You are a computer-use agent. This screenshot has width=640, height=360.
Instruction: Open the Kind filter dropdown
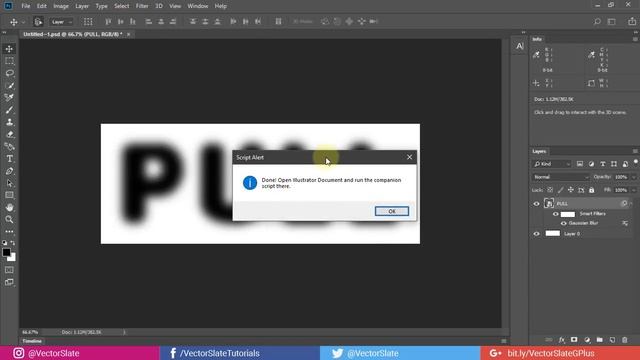tap(552, 164)
